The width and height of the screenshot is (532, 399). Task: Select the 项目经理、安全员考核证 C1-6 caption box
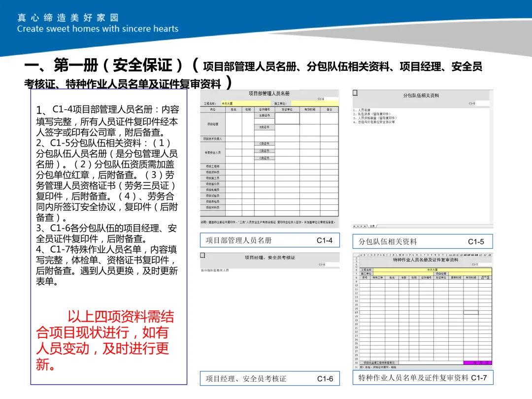coord(270,379)
